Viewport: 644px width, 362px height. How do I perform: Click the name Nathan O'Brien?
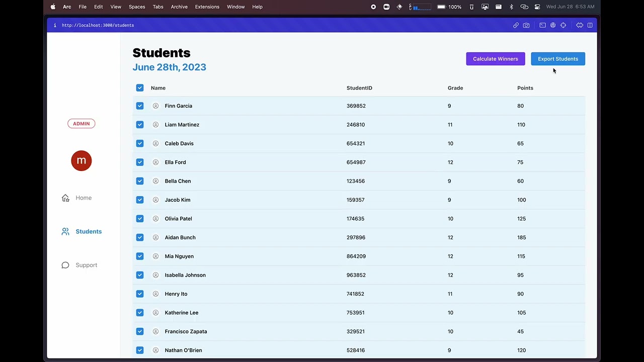pyautogui.click(x=183, y=350)
